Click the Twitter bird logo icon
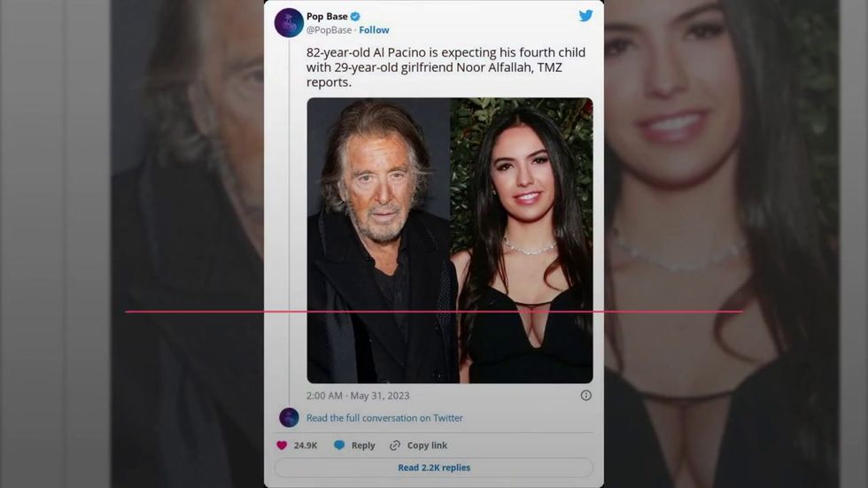The width and height of the screenshot is (868, 488). pos(585,15)
